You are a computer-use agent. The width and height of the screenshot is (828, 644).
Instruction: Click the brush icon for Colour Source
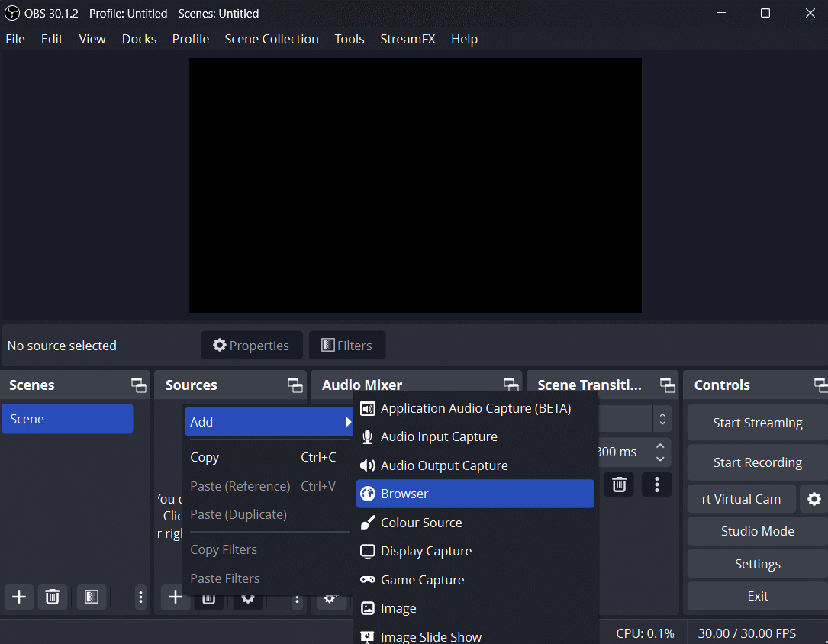pyautogui.click(x=368, y=523)
